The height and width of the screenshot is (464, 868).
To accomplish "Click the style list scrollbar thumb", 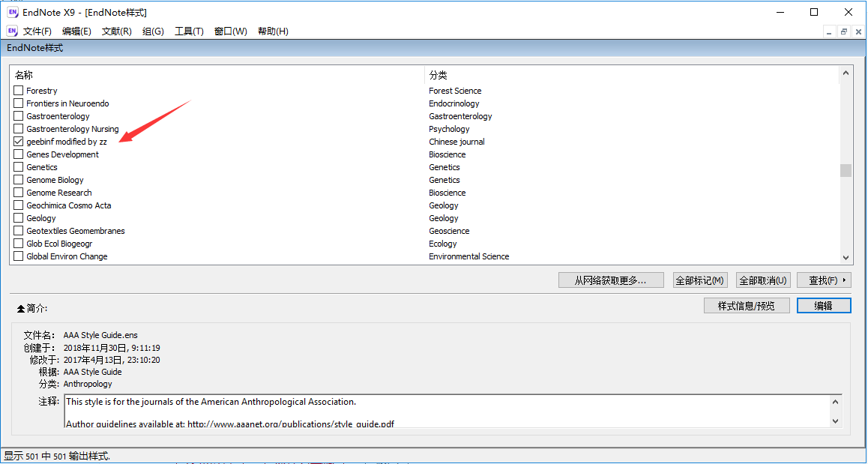I will 846,170.
